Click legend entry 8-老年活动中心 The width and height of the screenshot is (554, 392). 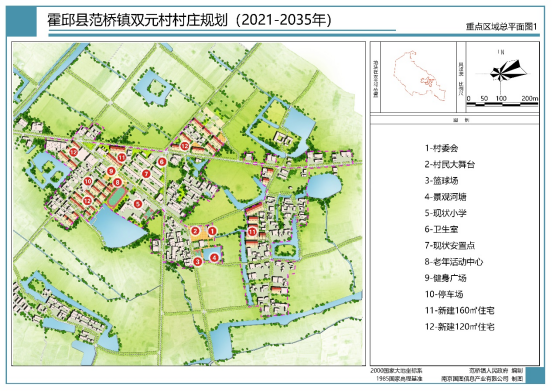pos(453,262)
